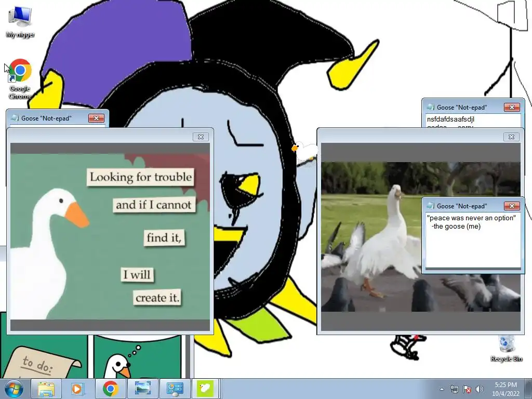Open the photo viewer taskbar button
532x399 pixels.
coord(143,389)
